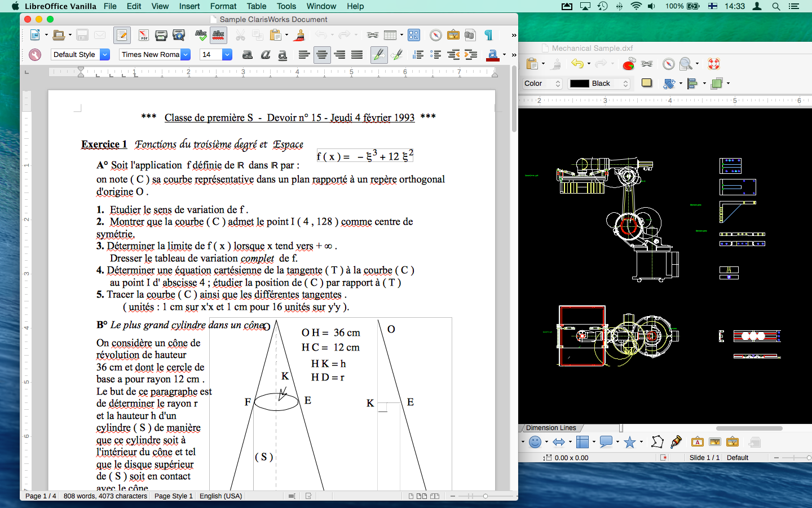The height and width of the screenshot is (508, 812).
Task: Switch to the Dimension Lines tab
Action: (551, 428)
